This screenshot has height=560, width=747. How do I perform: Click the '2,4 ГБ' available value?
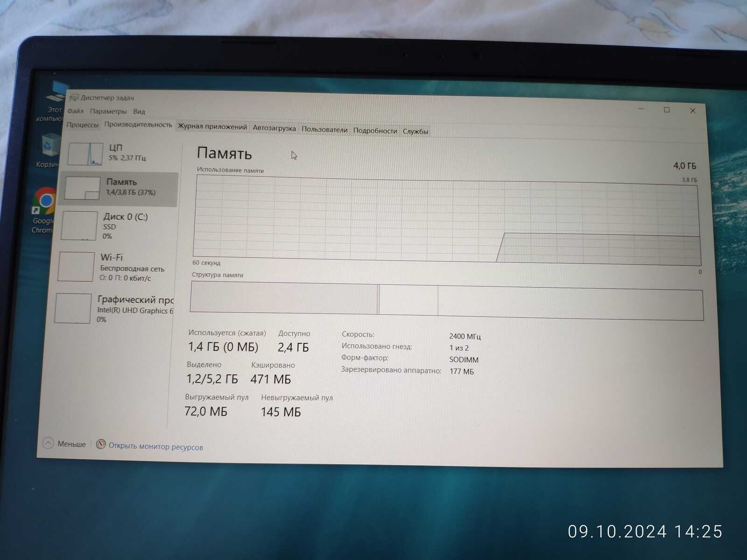(x=293, y=347)
